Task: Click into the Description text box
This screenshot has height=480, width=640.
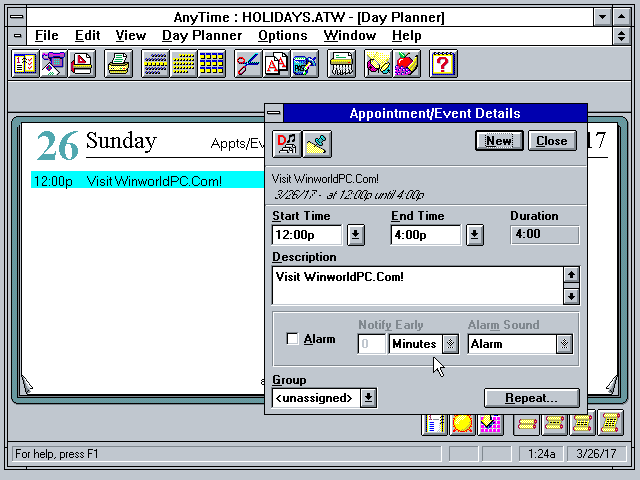Action: click(x=418, y=285)
